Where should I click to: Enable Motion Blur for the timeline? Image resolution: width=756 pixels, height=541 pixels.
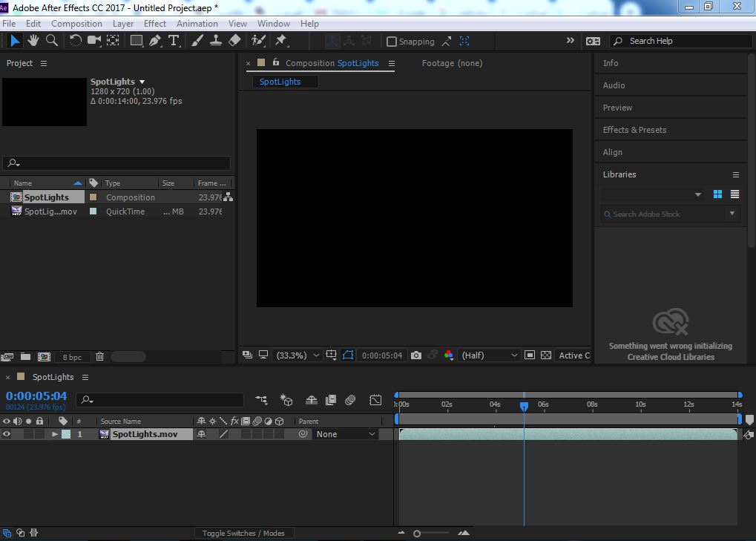click(350, 400)
